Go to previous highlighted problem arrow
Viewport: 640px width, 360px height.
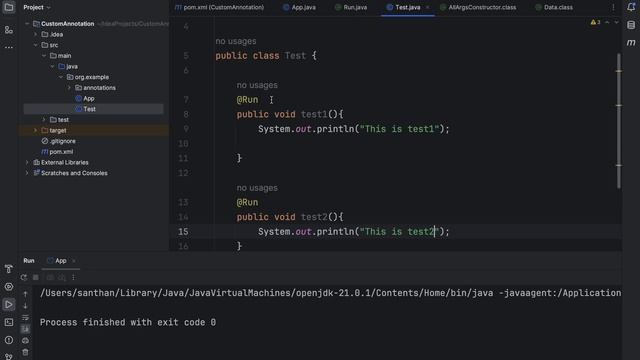[x=607, y=22]
